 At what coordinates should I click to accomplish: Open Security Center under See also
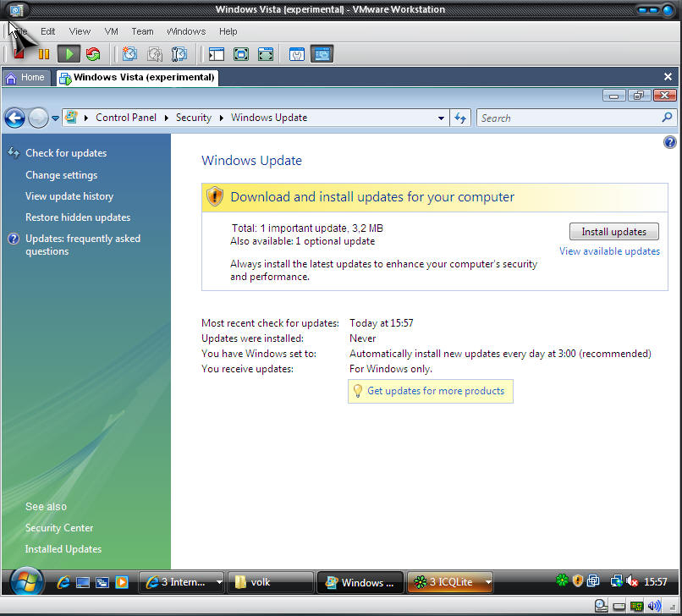pos(59,528)
